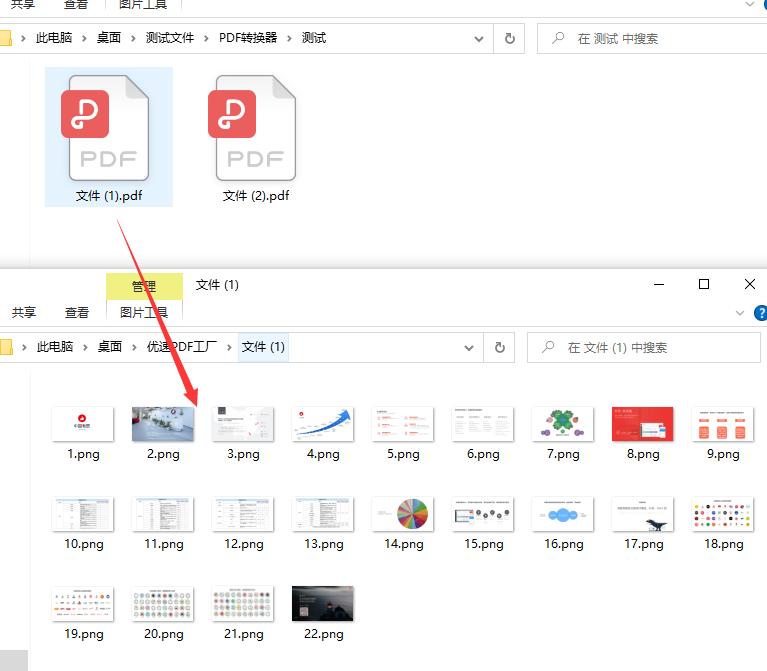Select the 21.png image file
767x671 pixels.
click(x=243, y=604)
